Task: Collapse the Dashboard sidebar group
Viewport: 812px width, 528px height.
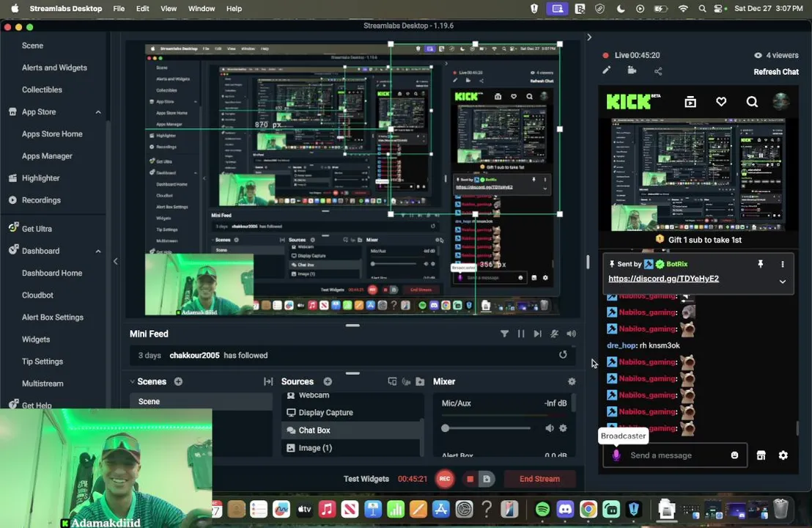Action: pyautogui.click(x=98, y=251)
